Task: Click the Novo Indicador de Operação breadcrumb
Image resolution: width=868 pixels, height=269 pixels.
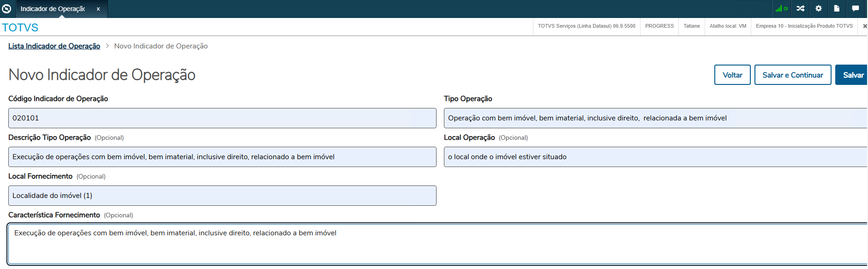Action: click(x=161, y=46)
